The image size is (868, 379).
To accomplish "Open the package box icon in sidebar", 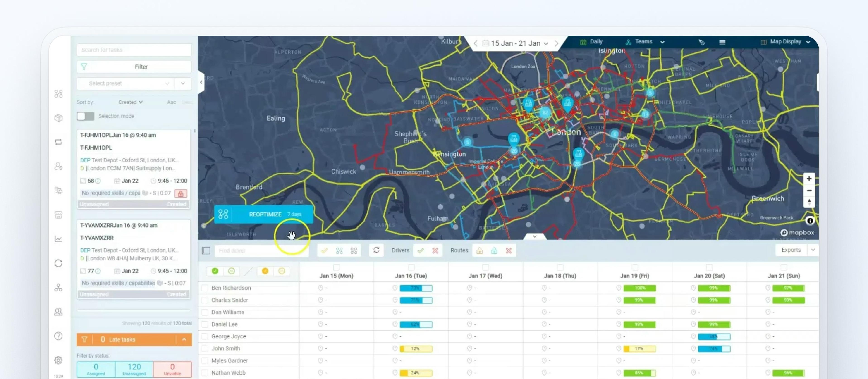I will 59,118.
